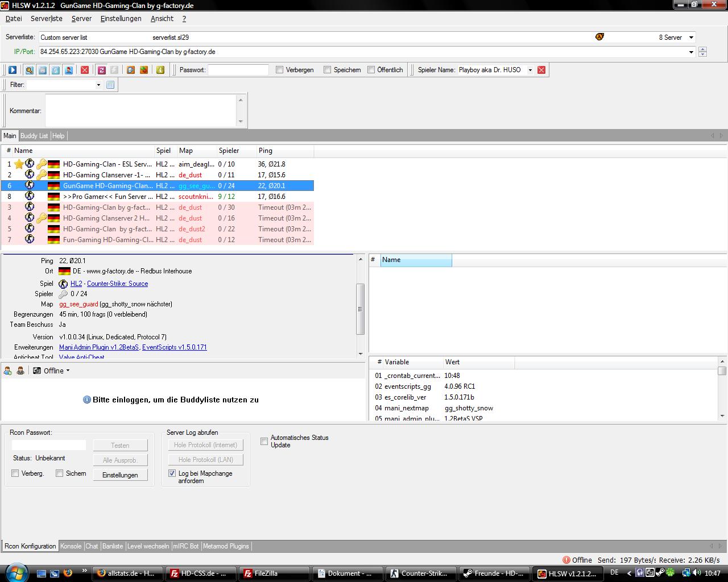Click the red X next to player name
Screen dimensions: 728x582
point(541,70)
